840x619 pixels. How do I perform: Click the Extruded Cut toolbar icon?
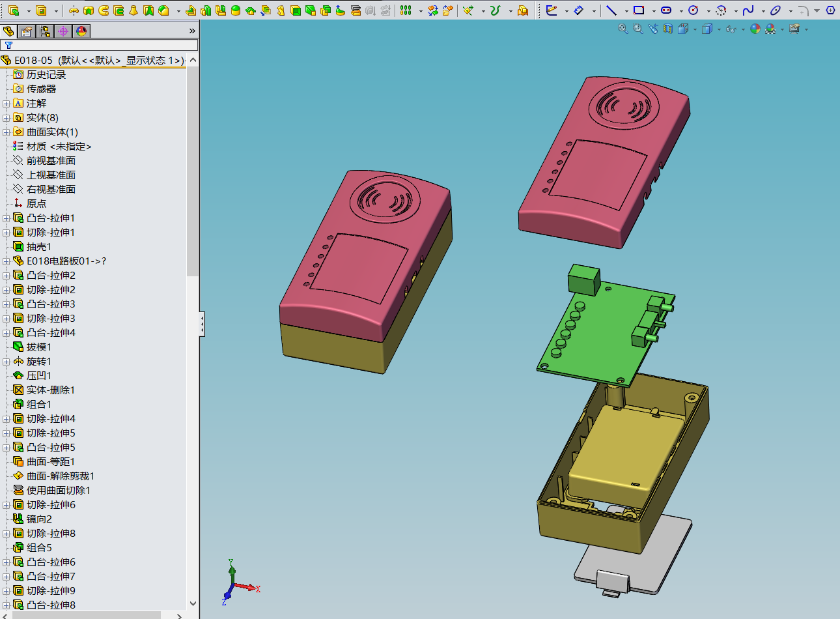point(41,10)
